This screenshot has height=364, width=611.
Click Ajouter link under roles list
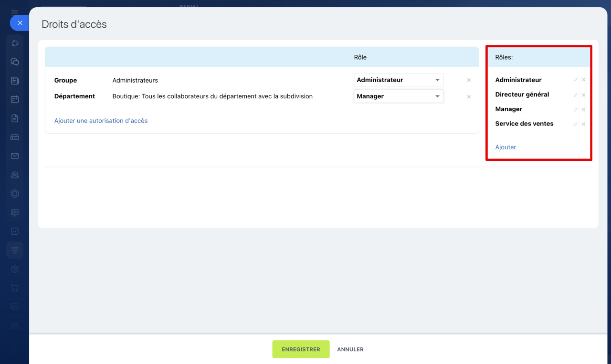tap(506, 147)
